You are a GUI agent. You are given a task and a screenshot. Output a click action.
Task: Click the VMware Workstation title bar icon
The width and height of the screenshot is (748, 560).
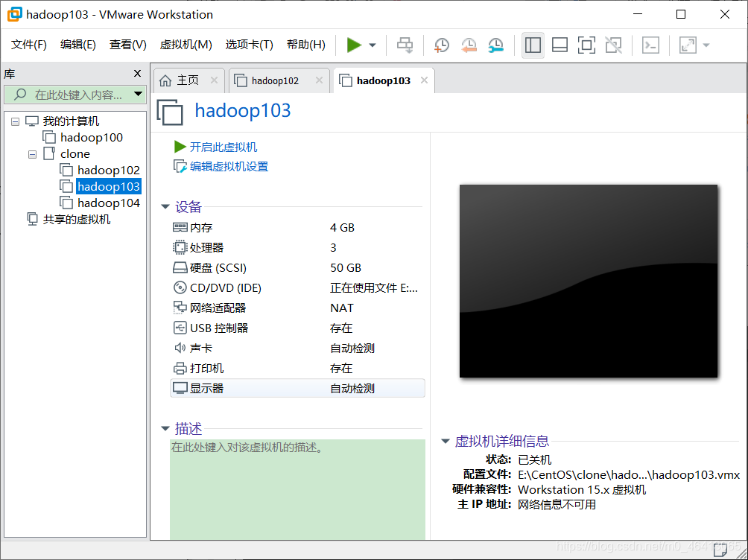tap(14, 14)
